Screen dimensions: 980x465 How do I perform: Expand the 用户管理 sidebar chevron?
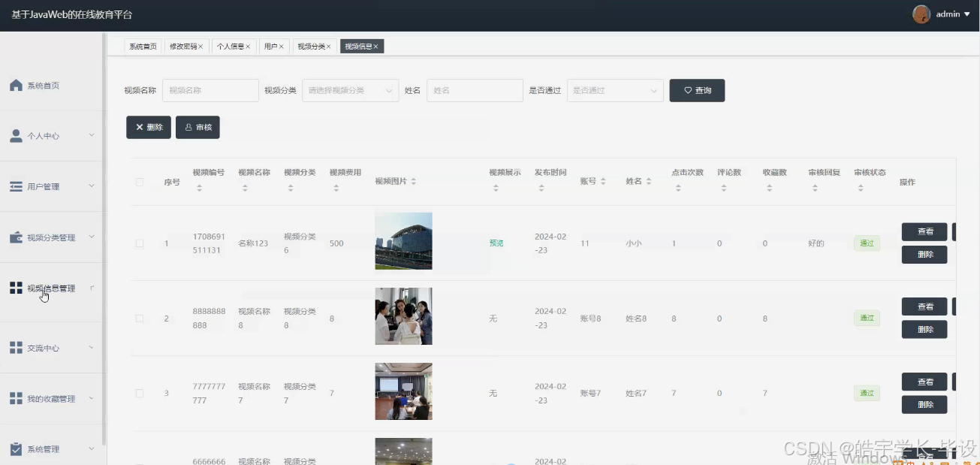92,186
